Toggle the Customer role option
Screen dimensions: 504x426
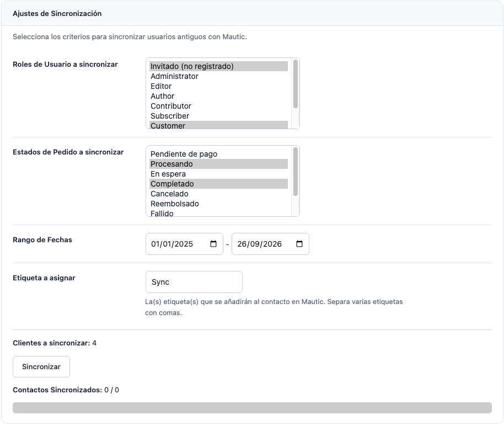coord(218,125)
